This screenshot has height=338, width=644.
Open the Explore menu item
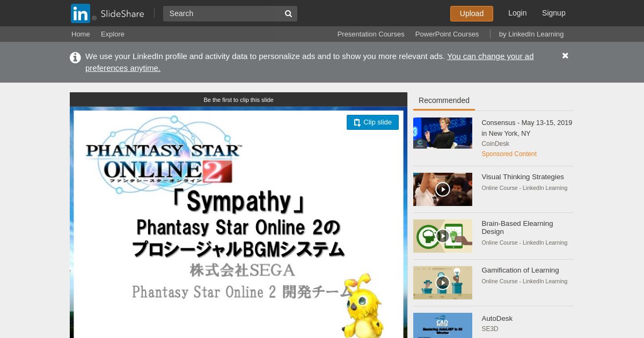113,34
